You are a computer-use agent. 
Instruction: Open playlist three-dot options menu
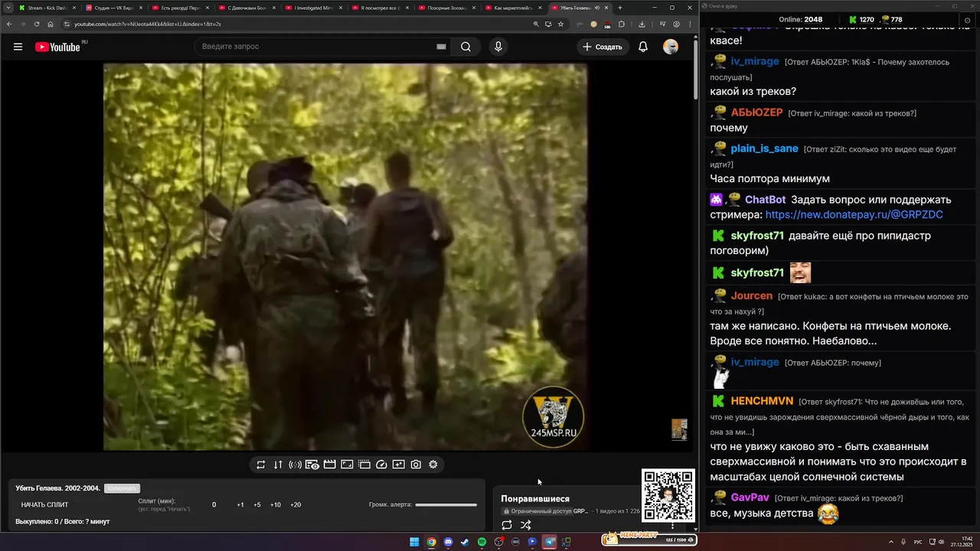(x=673, y=526)
